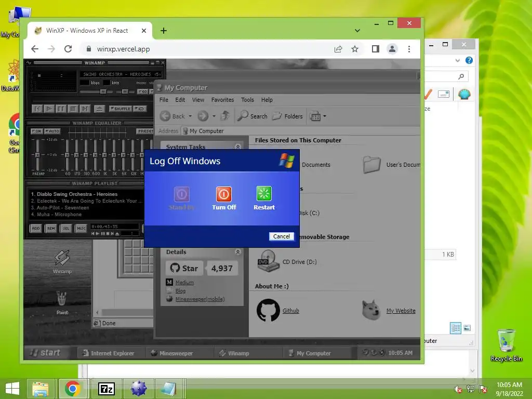Click playlist ADD button
This screenshot has height=399, width=532.
[36, 229]
